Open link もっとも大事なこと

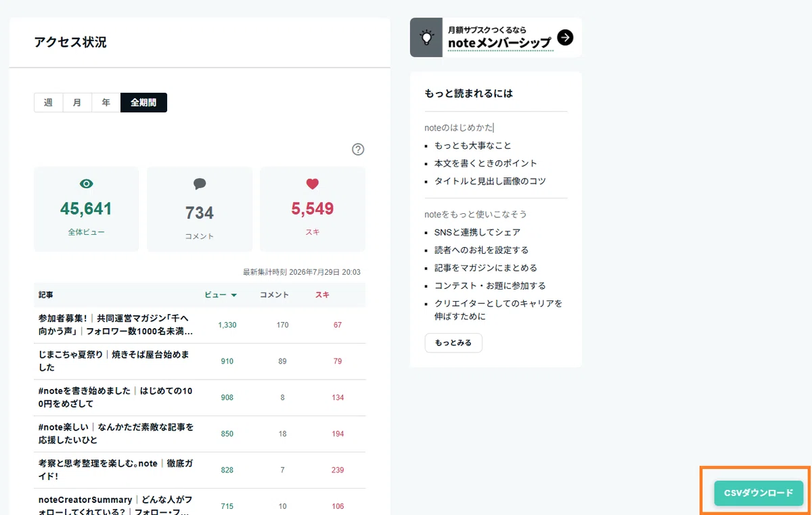click(x=473, y=145)
